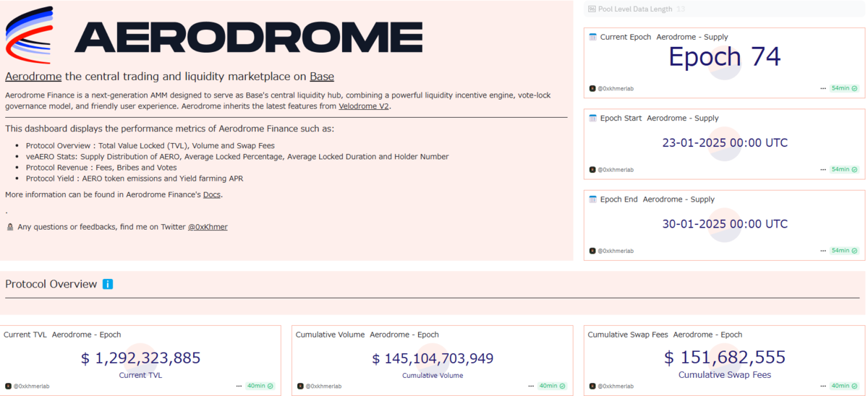Screen dimensions: 868x396
Task: Click the calendar icon on Current Epoch card
Action: coord(593,37)
